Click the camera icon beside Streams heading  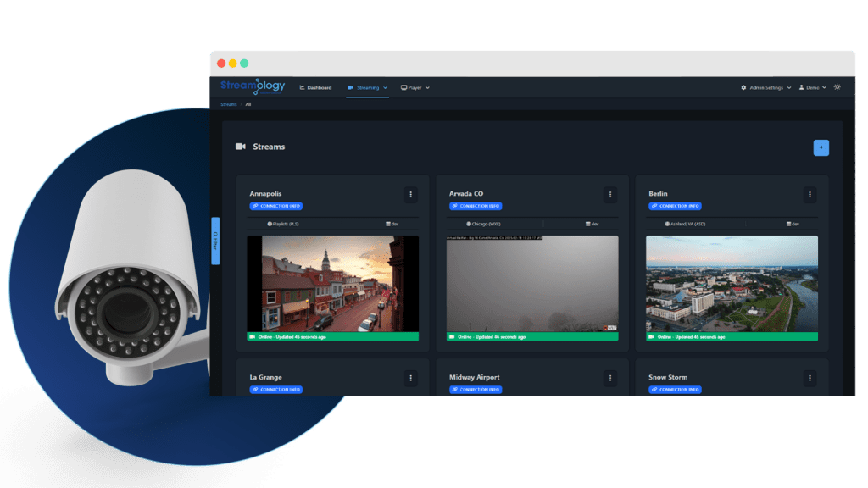[240, 147]
